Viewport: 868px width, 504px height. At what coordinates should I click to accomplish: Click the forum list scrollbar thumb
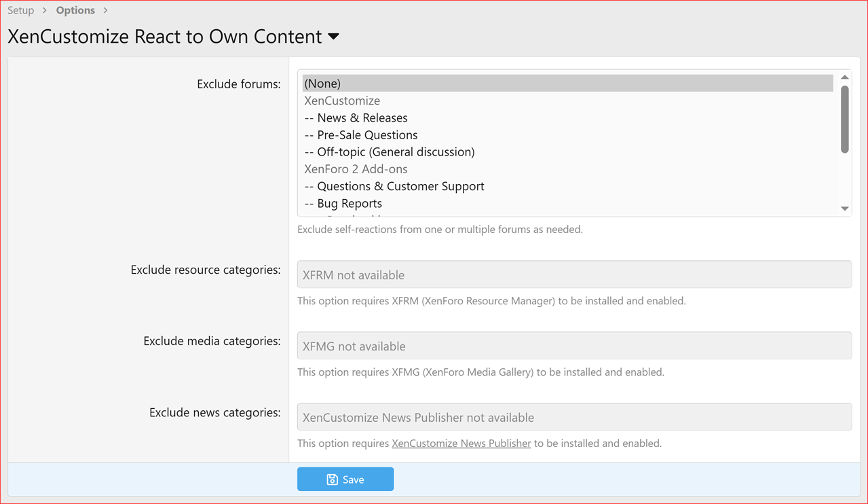tap(845, 119)
